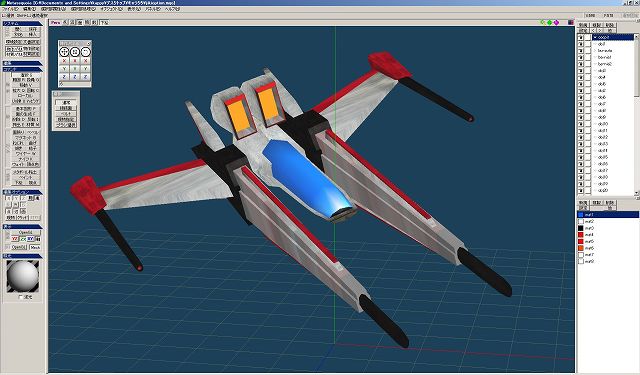Collapse the 編集オプション panel header
Screen dimensions: 640x375
[22, 192]
